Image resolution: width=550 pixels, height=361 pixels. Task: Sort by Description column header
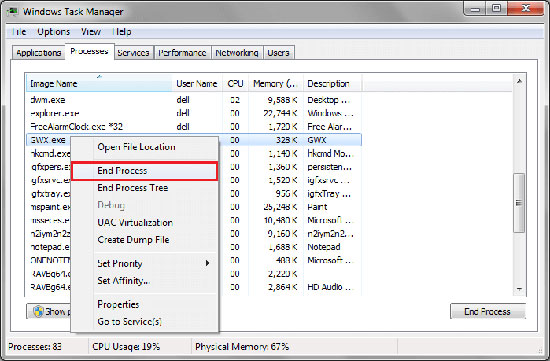(x=332, y=83)
